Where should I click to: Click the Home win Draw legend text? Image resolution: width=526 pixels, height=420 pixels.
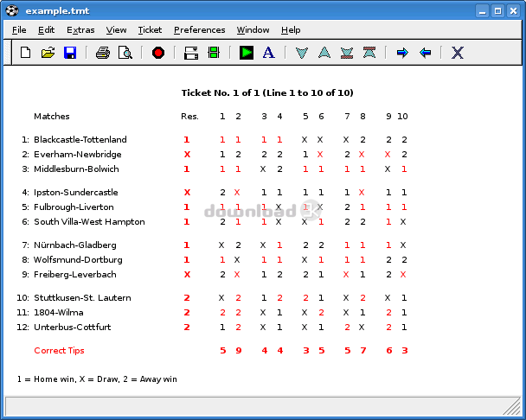[x=97, y=379]
